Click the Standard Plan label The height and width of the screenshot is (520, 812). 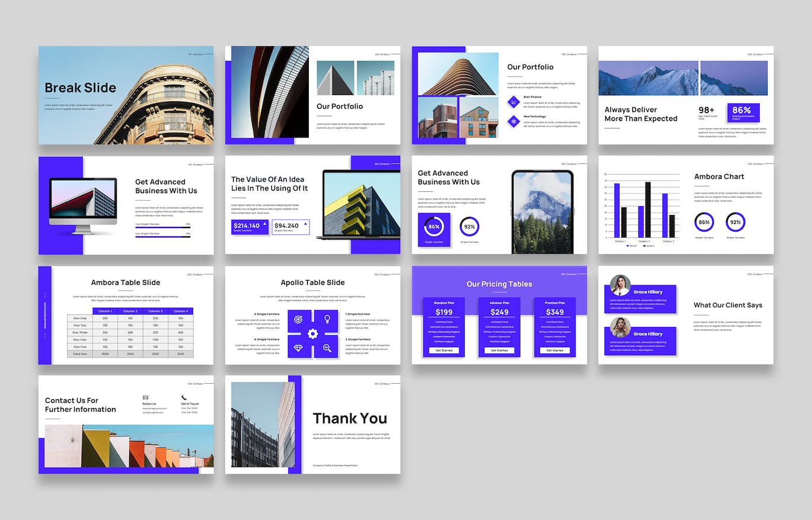(x=444, y=303)
